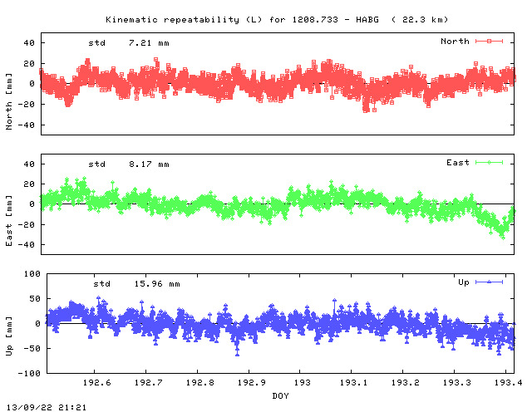Click the 'std 8.17 mm' value

point(129,164)
